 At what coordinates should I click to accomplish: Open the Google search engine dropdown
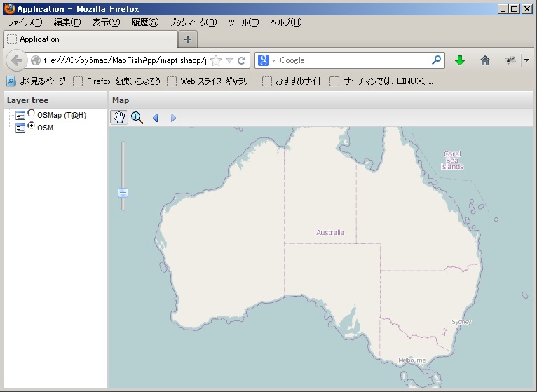click(266, 60)
